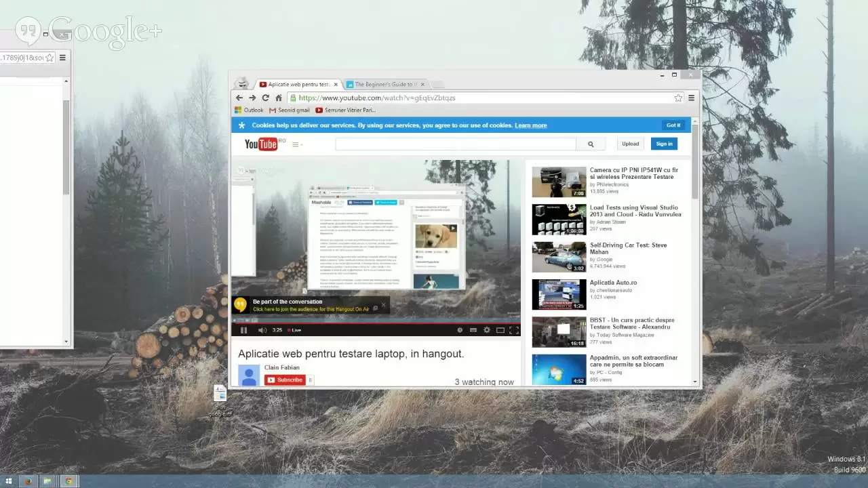Screen dimensions: 868x488
Task: Click the YouTube search magnifier button
Action: [x=591, y=144]
